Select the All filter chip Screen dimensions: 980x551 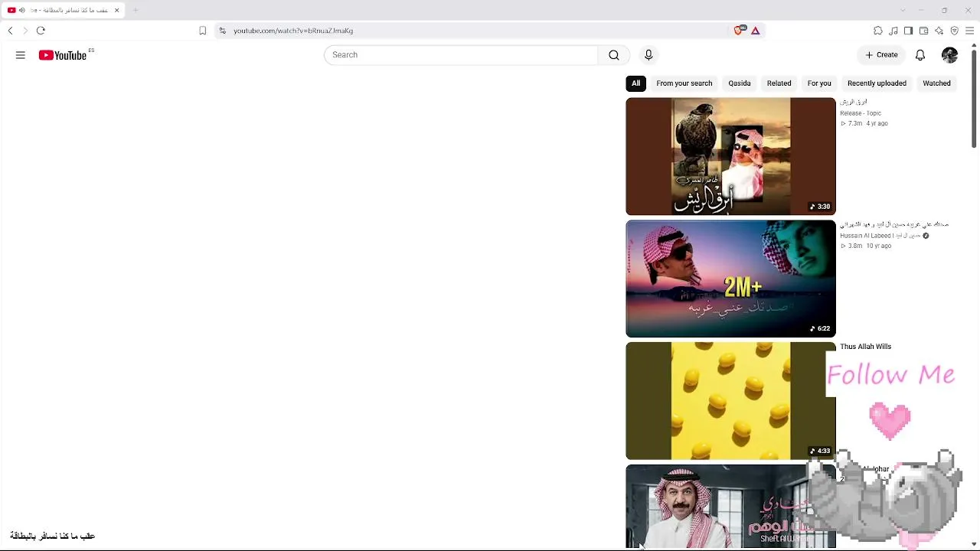635,83
